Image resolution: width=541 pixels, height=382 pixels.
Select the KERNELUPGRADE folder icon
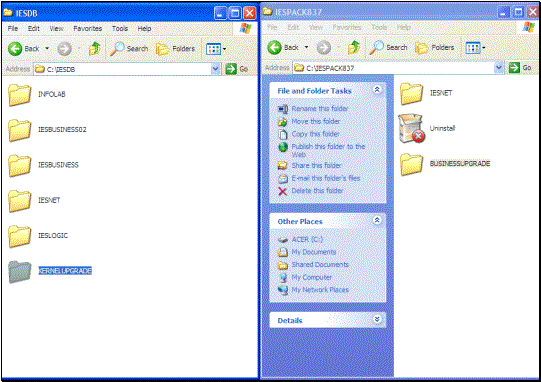point(20,272)
